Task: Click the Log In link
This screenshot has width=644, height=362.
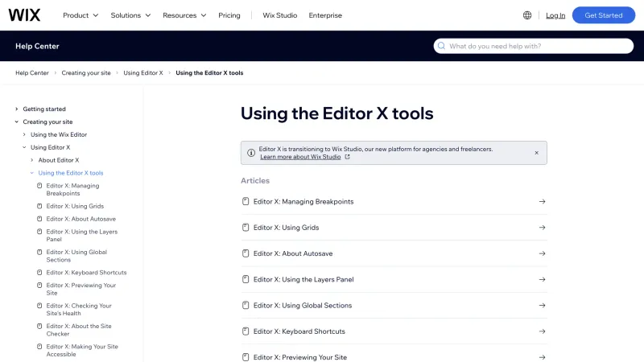Action: (555, 15)
